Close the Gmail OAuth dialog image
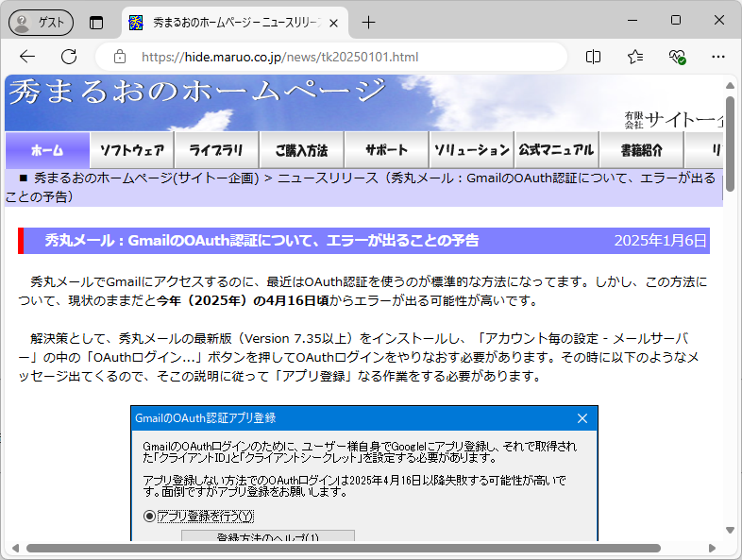742x560 pixels. pyautogui.click(x=582, y=418)
